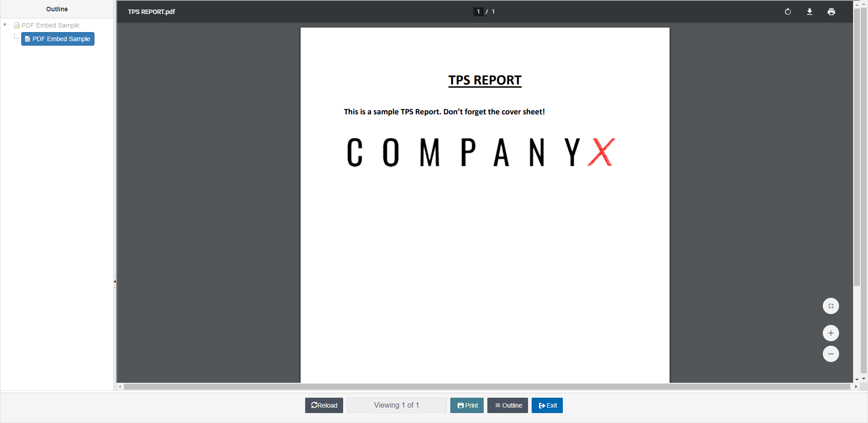Click the left arrow of horizontal scrollbar
Image resolution: width=868 pixels, height=423 pixels.
pos(120,387)
